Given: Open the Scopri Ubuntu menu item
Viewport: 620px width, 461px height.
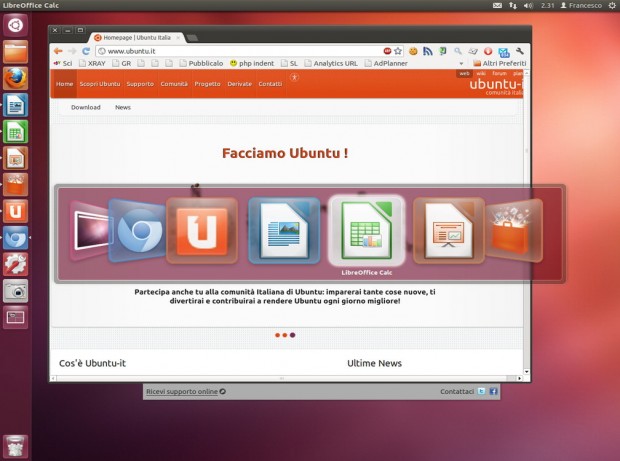Looking at the screenshot, I should pos(100,84).
